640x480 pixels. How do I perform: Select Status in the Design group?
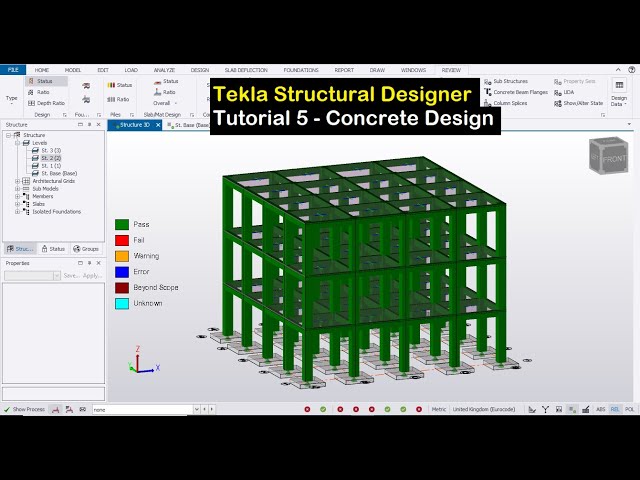click(46, 81)
